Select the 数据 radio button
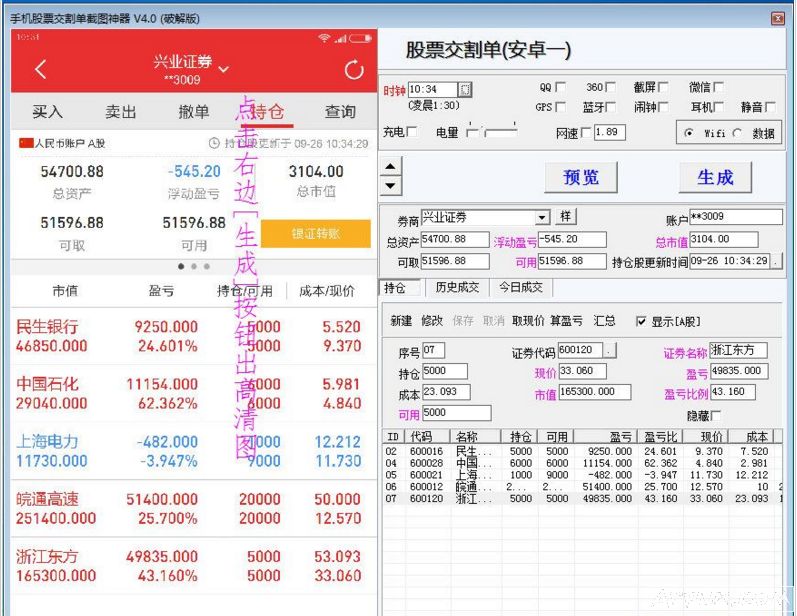This screenshot has width=797, height=616. click(737, 133)
